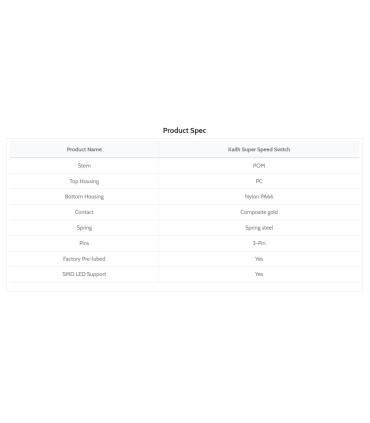Click the POM stem value
Viewport: 370px width, 423px height.
259,165
